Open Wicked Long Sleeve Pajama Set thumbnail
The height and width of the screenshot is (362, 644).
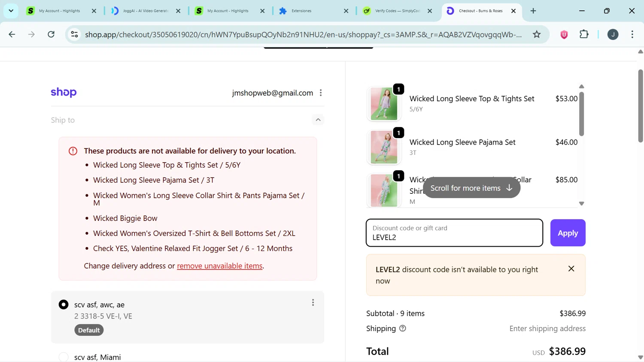coord(384,147)
